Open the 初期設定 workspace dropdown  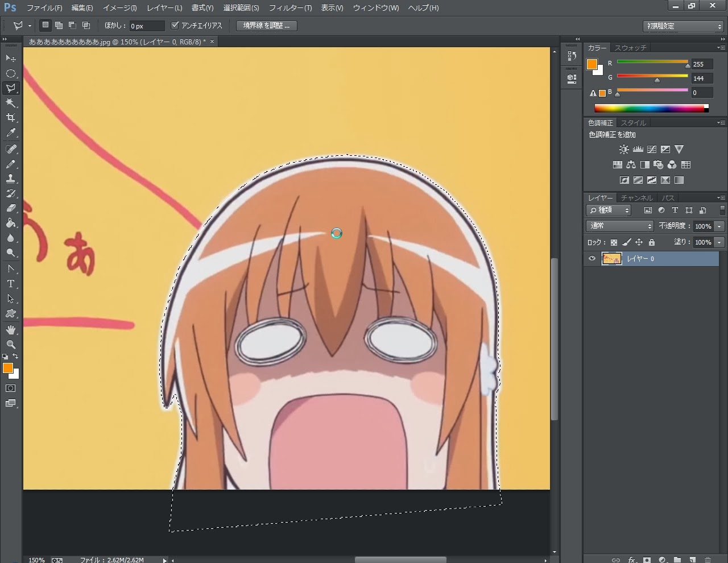(x=683, y=26)
